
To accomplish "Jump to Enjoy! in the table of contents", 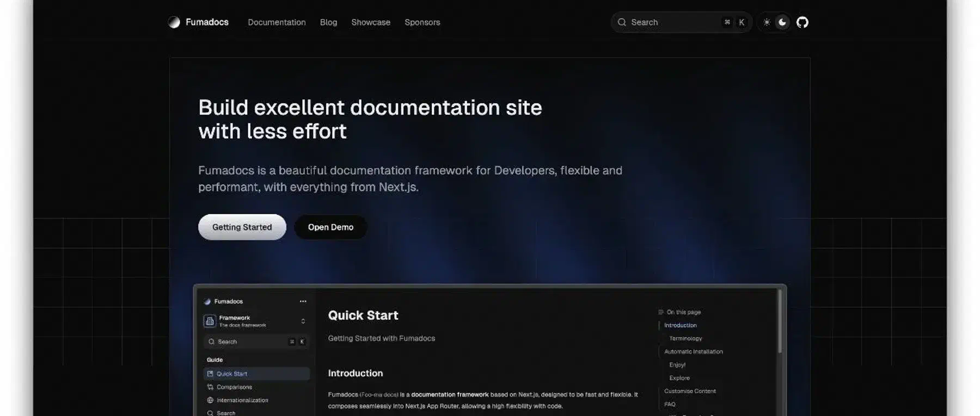I will [677, 365].
